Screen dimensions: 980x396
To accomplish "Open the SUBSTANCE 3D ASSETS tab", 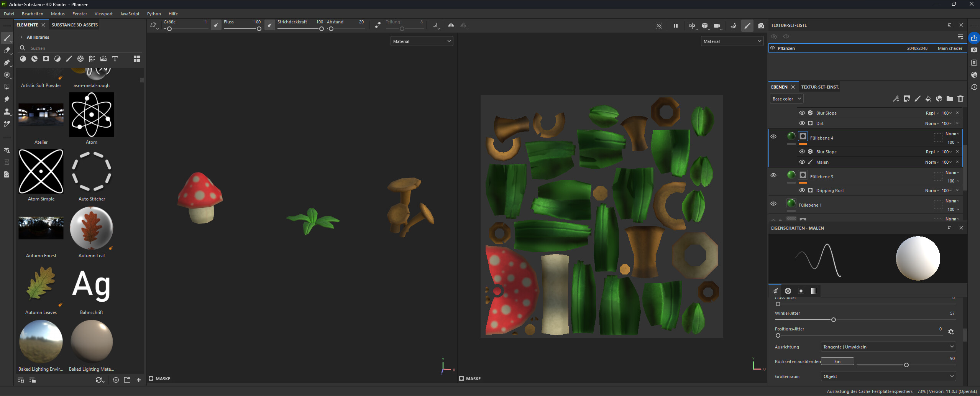I will pos(75,25).
